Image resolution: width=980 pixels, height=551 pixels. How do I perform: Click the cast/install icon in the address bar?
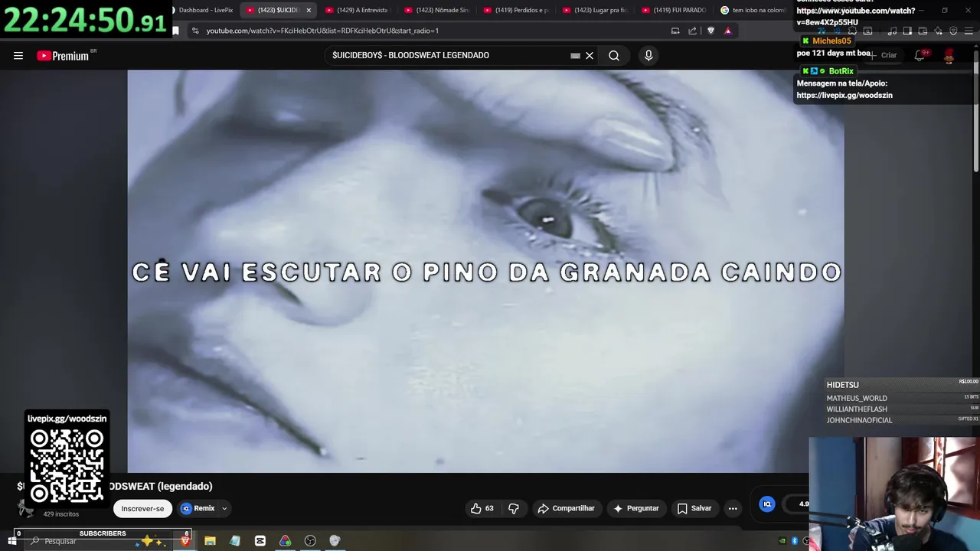coord(675,31)
